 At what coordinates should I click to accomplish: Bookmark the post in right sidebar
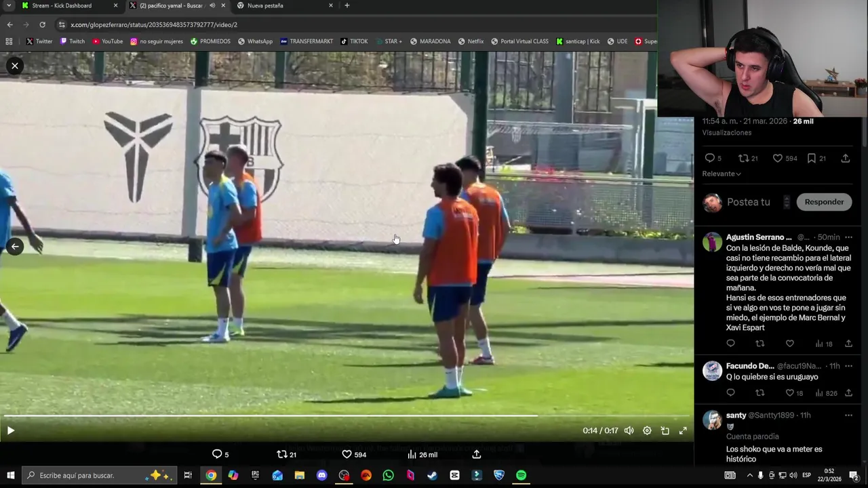[816, 158]
